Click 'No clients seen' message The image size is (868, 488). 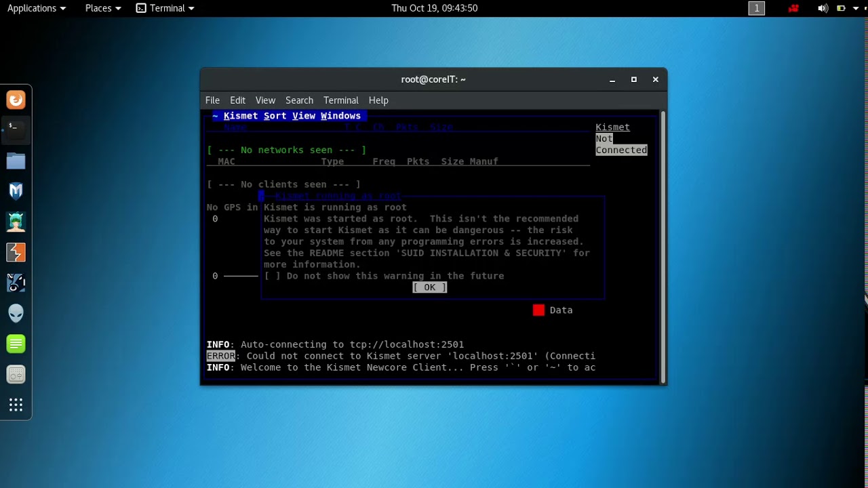(x=283, y=184)
